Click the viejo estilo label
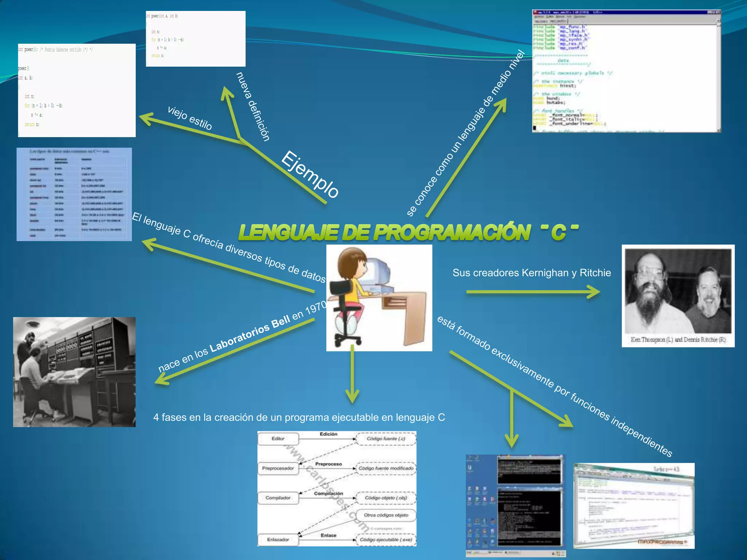The image size is (747, 560). click(x=190, y=118)
